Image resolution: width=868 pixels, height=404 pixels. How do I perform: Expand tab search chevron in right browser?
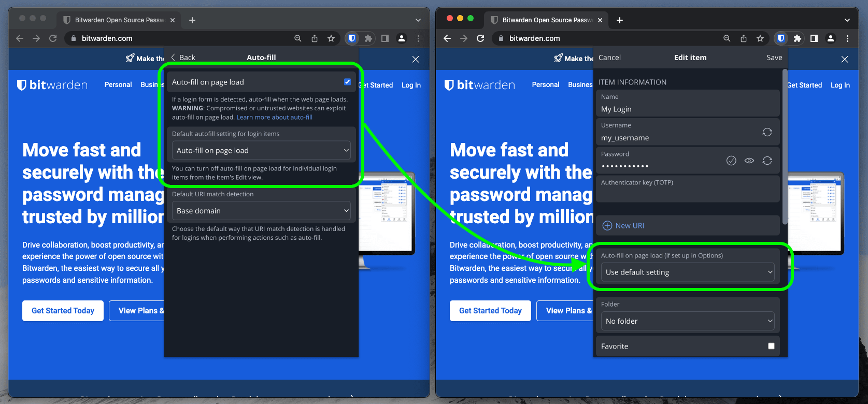[847, 20]
